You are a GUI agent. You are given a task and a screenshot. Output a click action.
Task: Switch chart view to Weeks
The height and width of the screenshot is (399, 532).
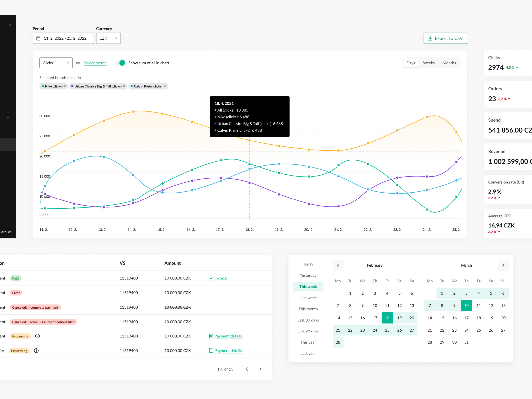pyautogui.click(x=429, y=63)
